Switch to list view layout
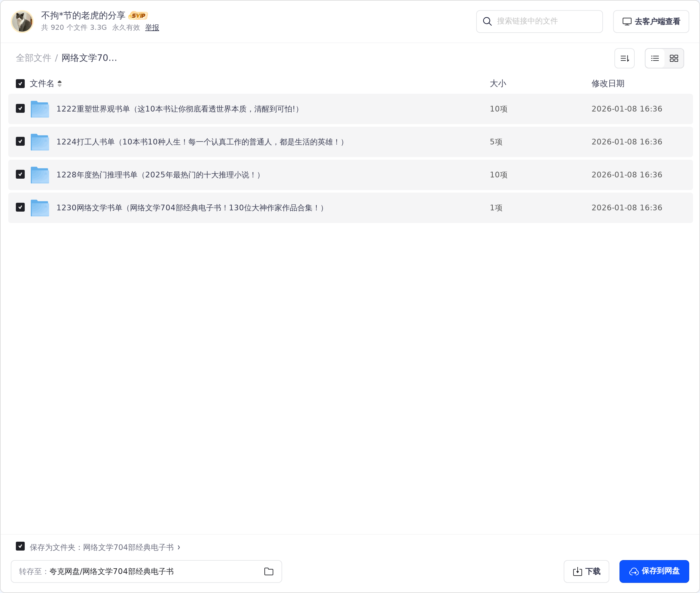 pos(655,59)
